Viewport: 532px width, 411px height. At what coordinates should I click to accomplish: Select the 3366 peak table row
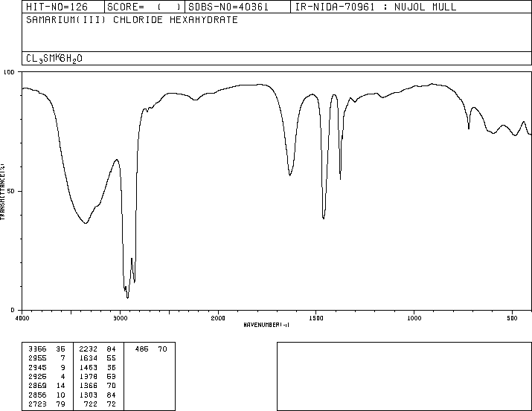pyautogui.click(x=47, y=349)
